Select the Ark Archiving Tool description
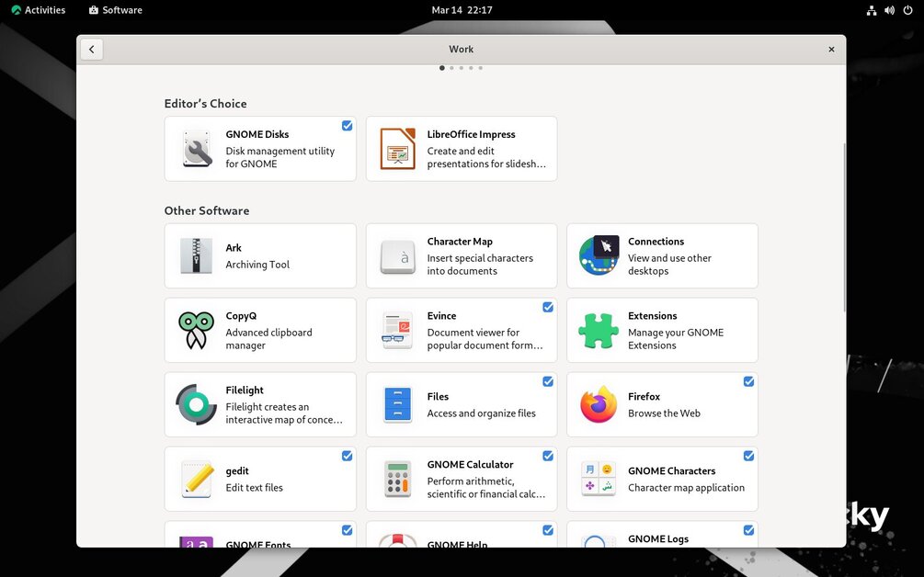The height and width of the screenshot is (577, 924). pyautogui.click(x=257, y=265)
